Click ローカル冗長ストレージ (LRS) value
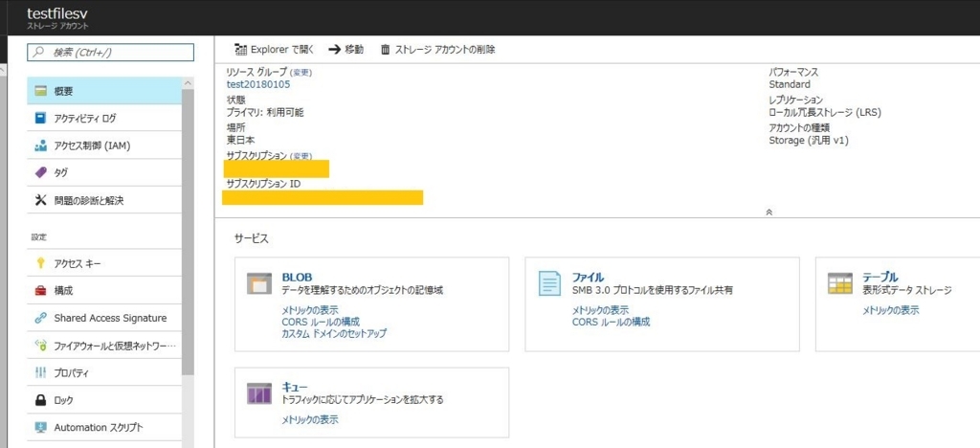 tap(825, 112)
